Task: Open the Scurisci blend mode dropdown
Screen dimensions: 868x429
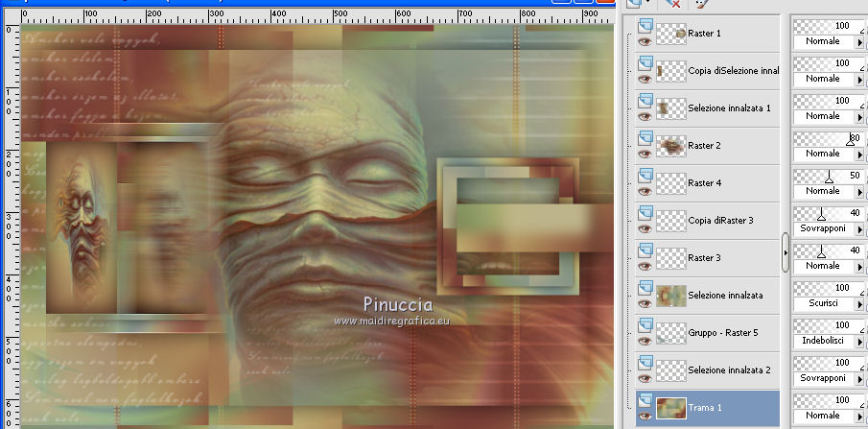Action: pos(859,304)
